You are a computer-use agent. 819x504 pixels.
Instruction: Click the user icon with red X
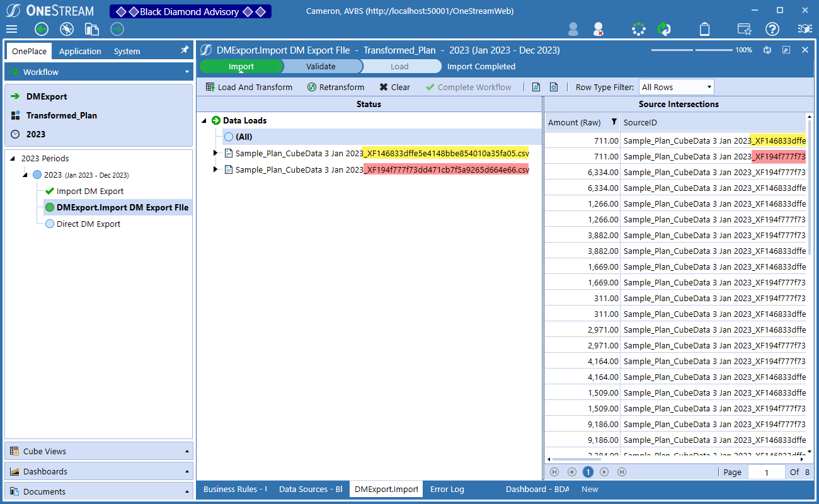coord(598,29)
